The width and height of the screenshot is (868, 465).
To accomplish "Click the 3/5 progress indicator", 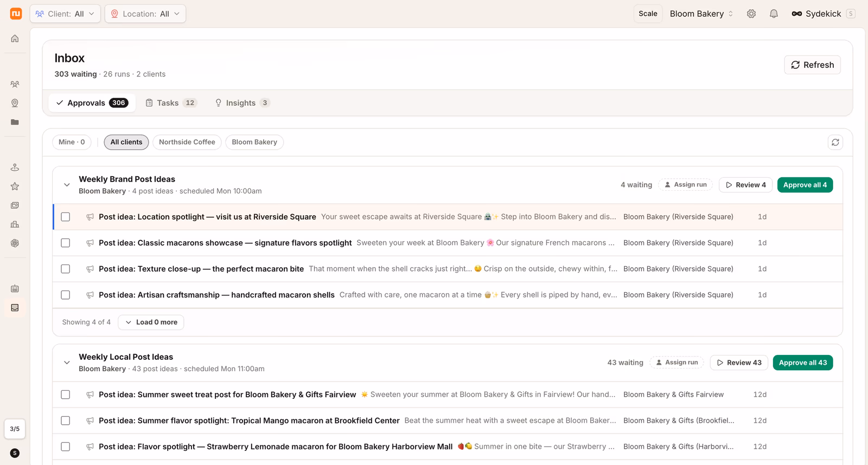I will point(15,429).
